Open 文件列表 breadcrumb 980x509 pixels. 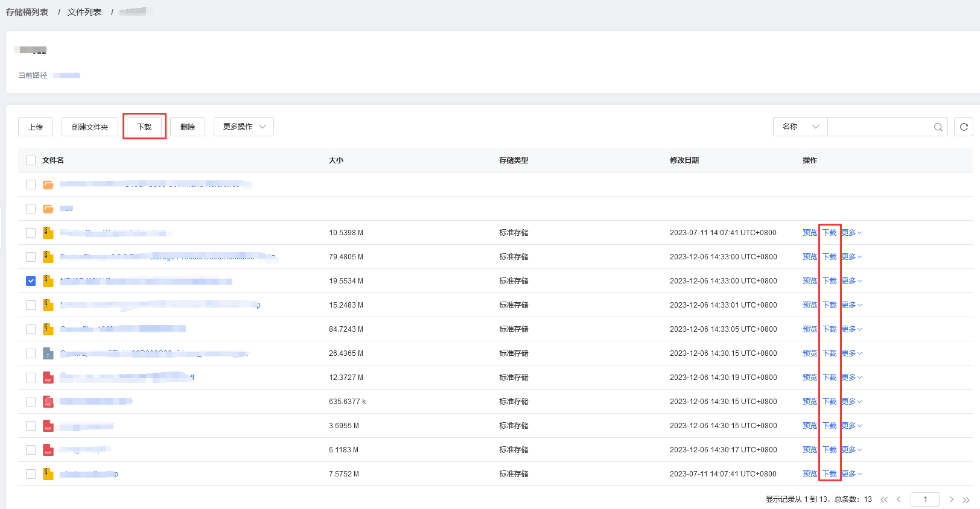84,12
